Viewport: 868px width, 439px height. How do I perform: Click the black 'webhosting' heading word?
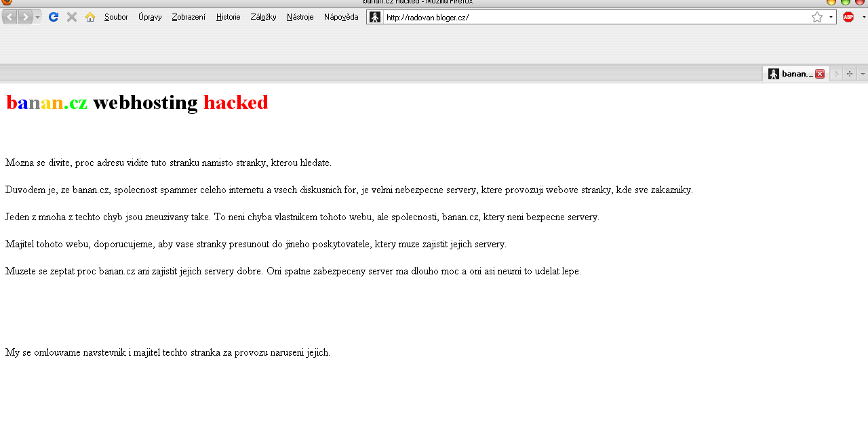click(145, 102)
